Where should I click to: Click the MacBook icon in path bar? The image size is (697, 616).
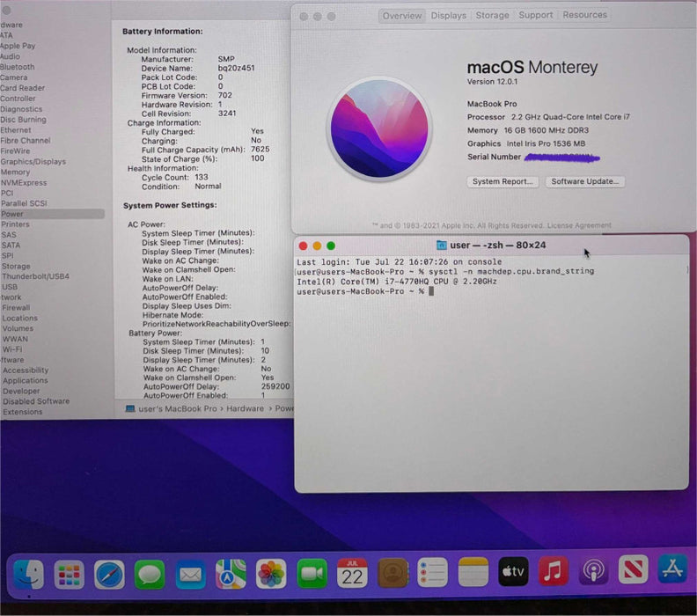tap(129, 408)
